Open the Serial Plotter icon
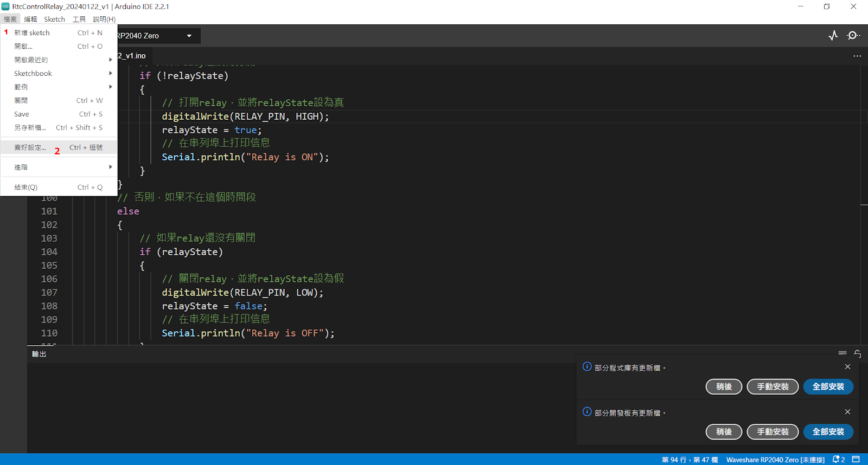This screenshot has height=465, width=868. click(x=833, y=36)
